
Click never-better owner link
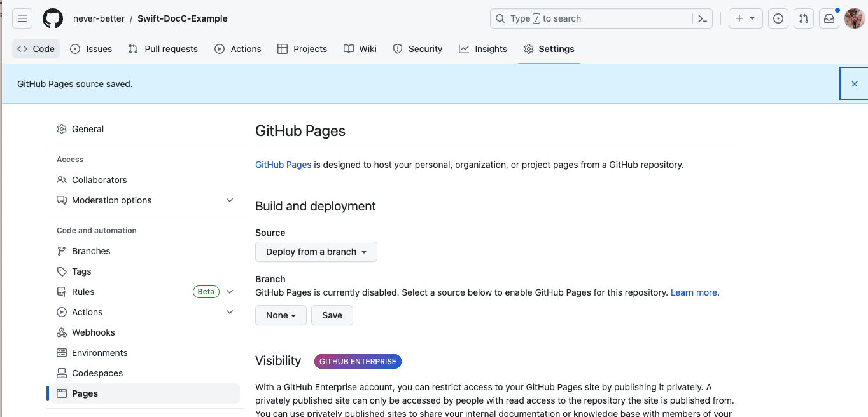[99, 18]
